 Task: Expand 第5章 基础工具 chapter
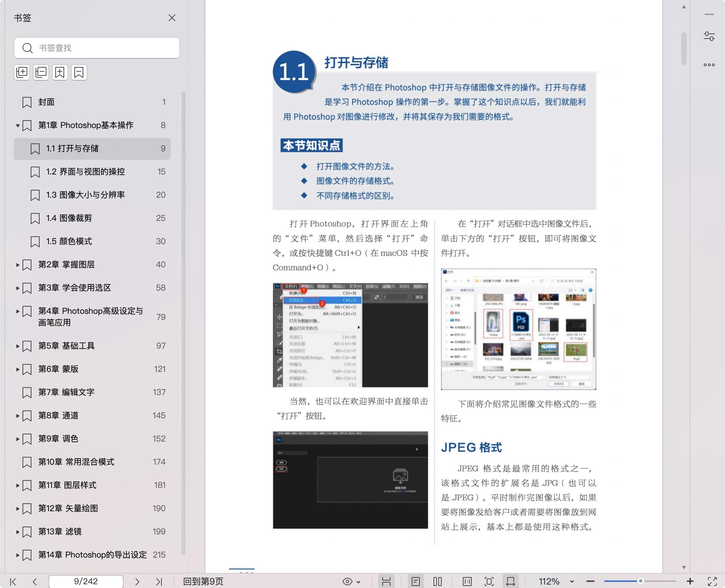18,346
